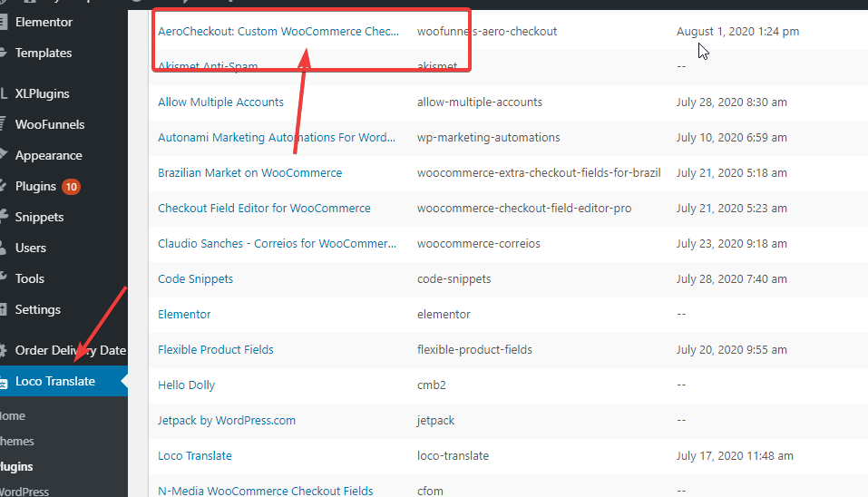This screenshot has width=868, height=497.
Task: Open Jetpack by WordPress.com plugin link
Action: click(227, 421)
